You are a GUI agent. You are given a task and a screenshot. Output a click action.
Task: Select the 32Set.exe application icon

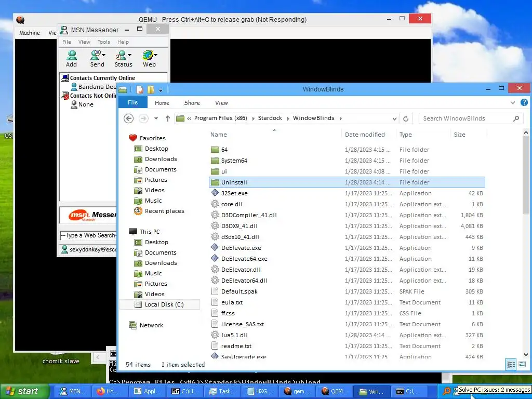pyautogui.click(x=215, y=193)
